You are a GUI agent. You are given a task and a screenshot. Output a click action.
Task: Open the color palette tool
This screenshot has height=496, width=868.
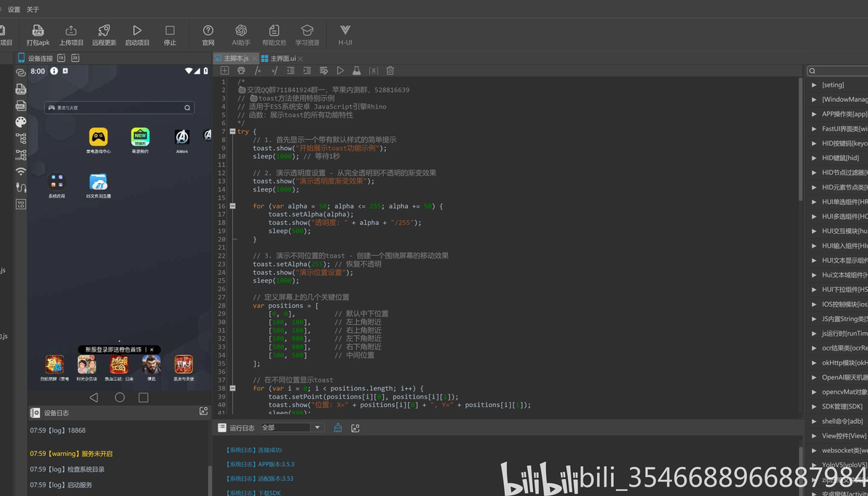(x=21, y=122)
